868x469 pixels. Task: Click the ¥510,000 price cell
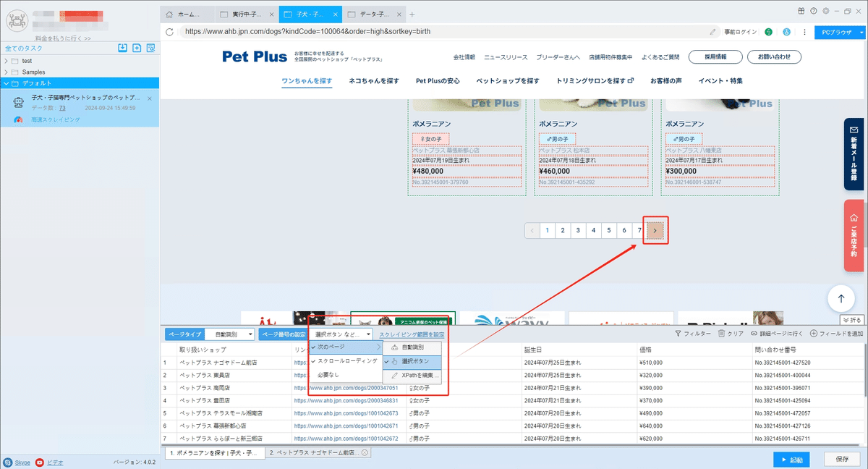pyautogui.click(x=694, y=363)
